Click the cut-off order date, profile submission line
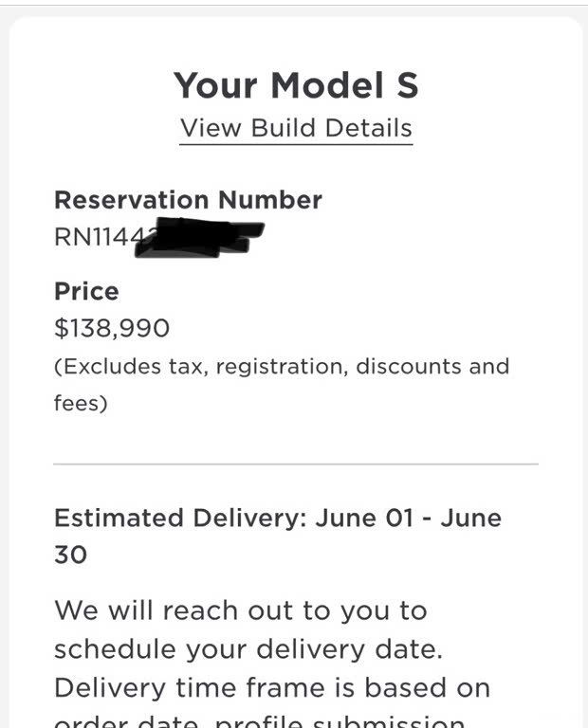The image size is (588, 728). pyautogui.click(x=261, y=720)
